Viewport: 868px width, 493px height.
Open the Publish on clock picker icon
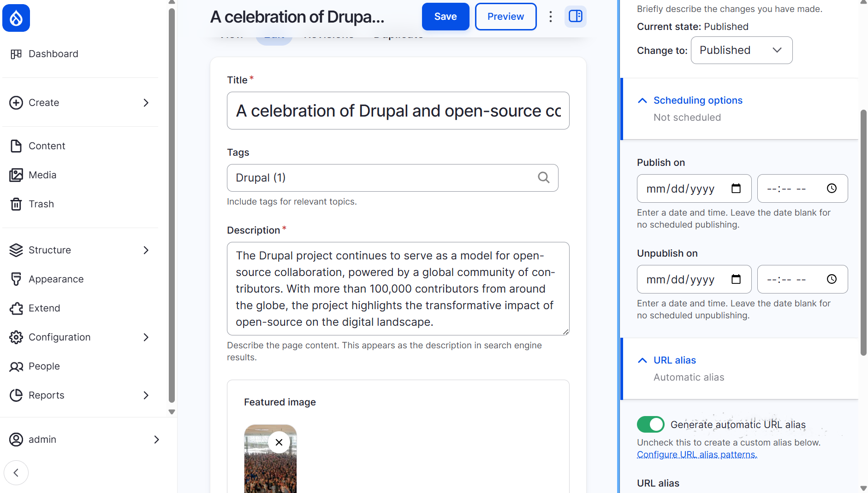coord(832,188)
